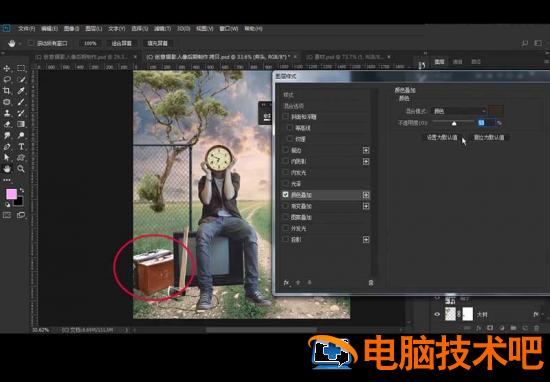Enable 等高线 (Contour) checkbox
This screenshot has width=550, height=382.
pyautogui.click(x=289, y=128)
